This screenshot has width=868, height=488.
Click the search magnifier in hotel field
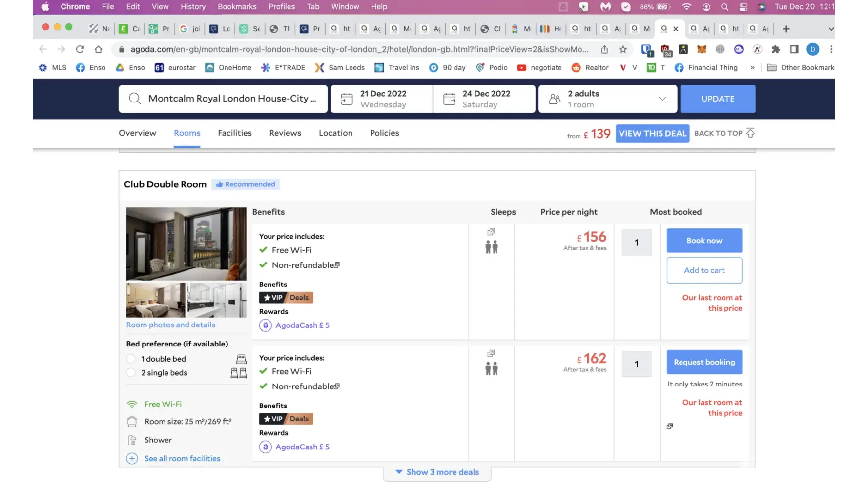135,99
